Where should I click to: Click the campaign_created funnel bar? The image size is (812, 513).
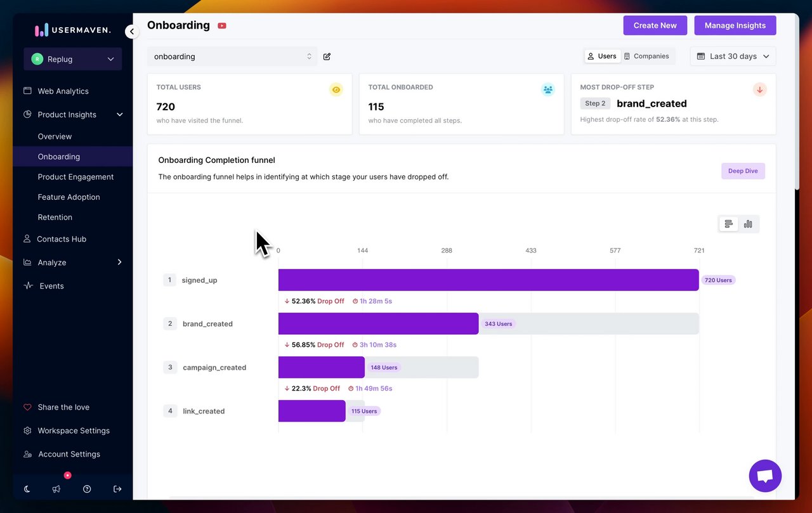(322, 368)
